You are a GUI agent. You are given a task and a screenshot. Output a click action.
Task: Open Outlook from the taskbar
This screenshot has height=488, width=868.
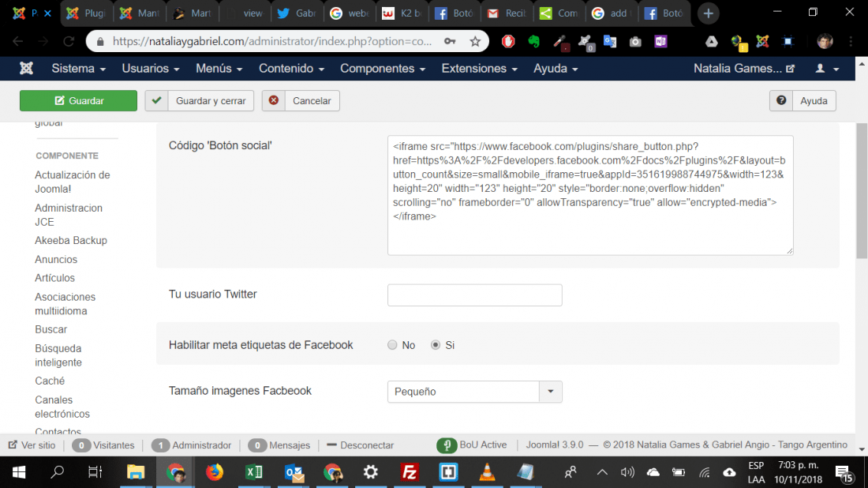294,472
